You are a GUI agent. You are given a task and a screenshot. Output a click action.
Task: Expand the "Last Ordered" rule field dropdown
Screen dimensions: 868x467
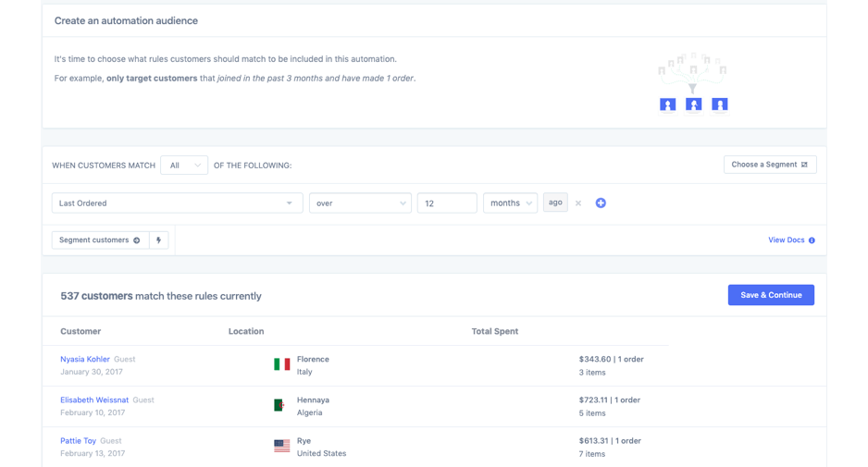(177, 203)
